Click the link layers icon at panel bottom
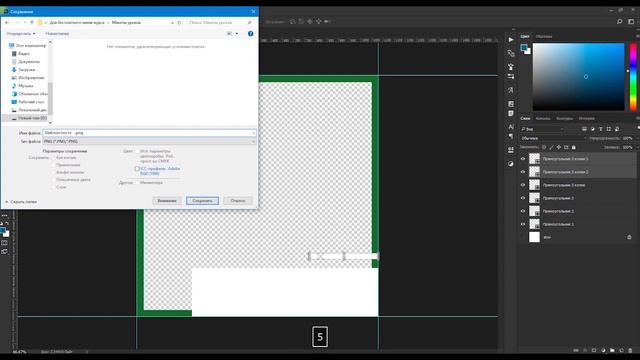The width and height of the screenshot is (640, 360). point(576,350)
